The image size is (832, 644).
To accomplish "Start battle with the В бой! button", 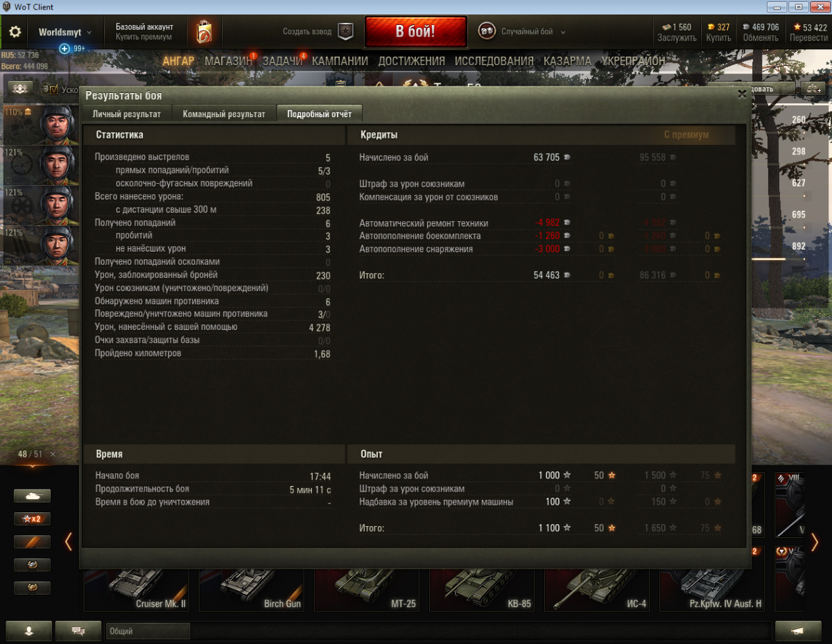I will [415, 31].
